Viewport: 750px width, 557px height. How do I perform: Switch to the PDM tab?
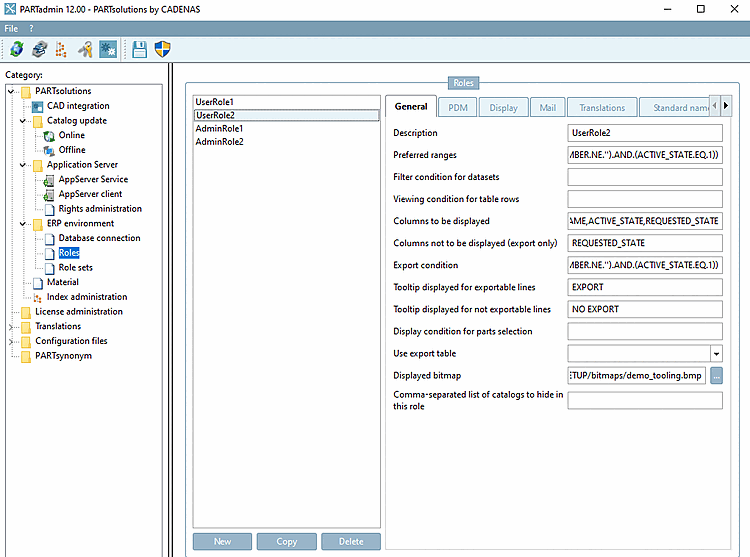coord(457,107)
